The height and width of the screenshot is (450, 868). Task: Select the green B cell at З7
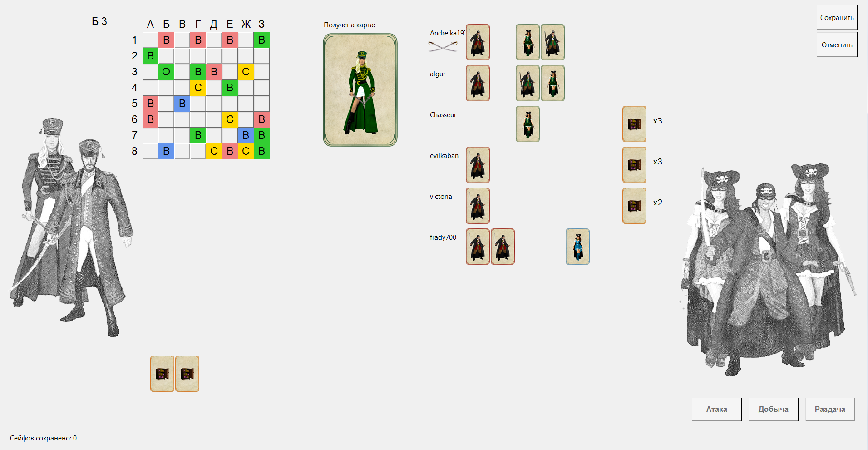pos(261,135)
